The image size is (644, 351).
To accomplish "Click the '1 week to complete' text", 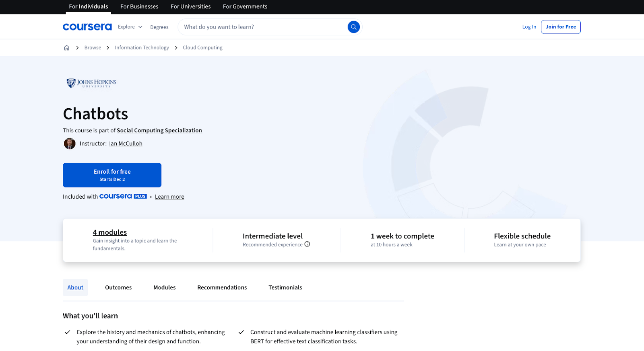I will pyautogui.click(x=402, y=236).
